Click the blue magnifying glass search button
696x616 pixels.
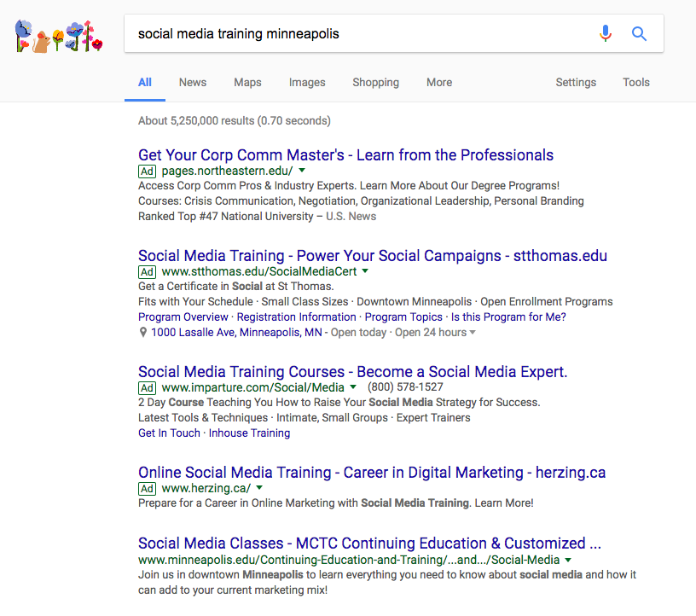[x=639, y=33]
